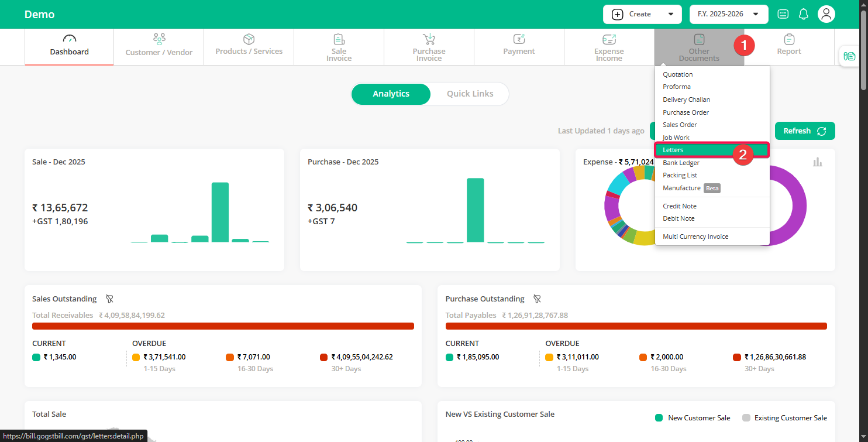Choose Multi Currency Invoice menu entry
The height and width of the screenshot is (442, 868).
[695, 237]
